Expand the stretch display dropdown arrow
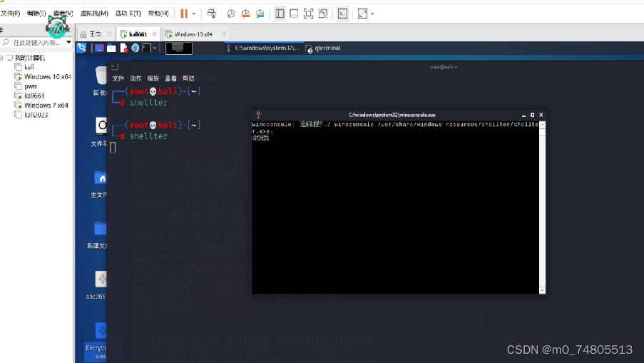Viewport: 644px width, 363px height. 372,14
